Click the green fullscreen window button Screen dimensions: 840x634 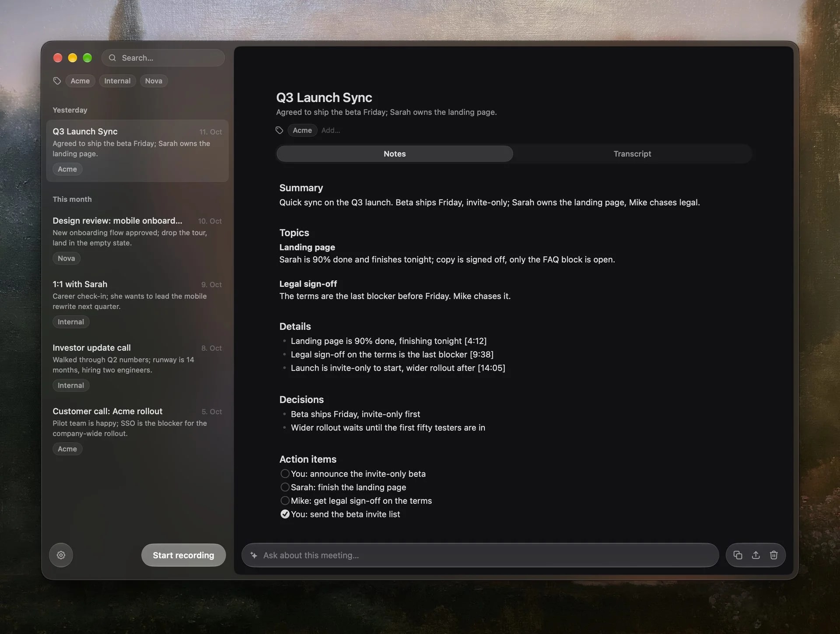87,58
